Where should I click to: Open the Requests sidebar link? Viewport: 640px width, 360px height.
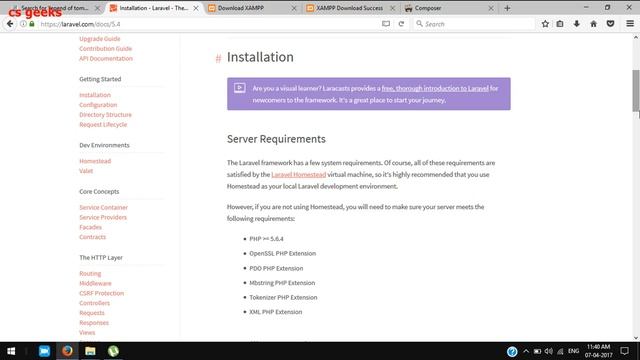tap(92, 313)
